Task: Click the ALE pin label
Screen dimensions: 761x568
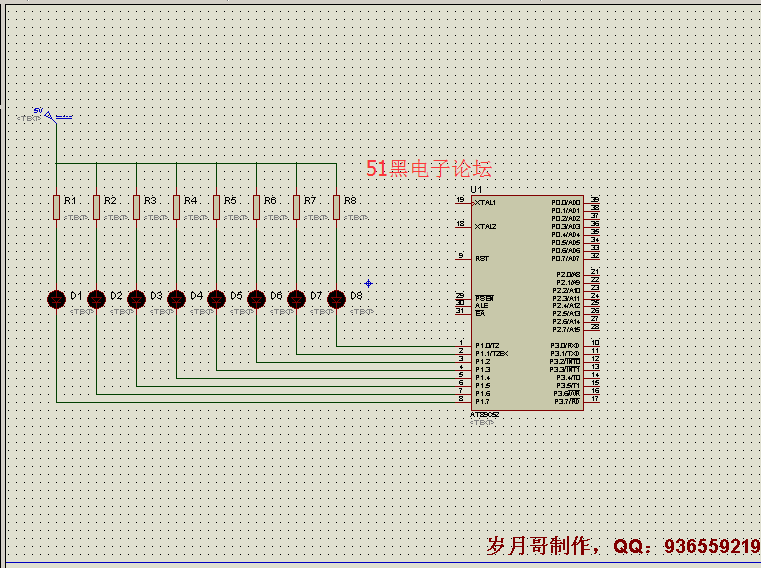Action: tap(481, 305)
